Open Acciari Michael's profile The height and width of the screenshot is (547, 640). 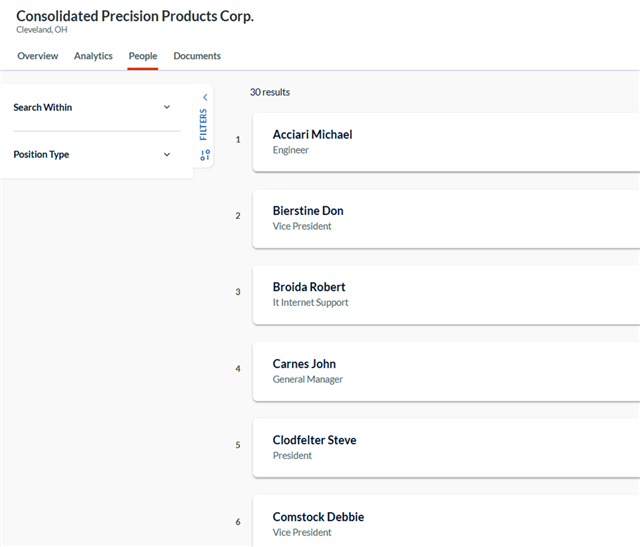click(x=312, y=135)
